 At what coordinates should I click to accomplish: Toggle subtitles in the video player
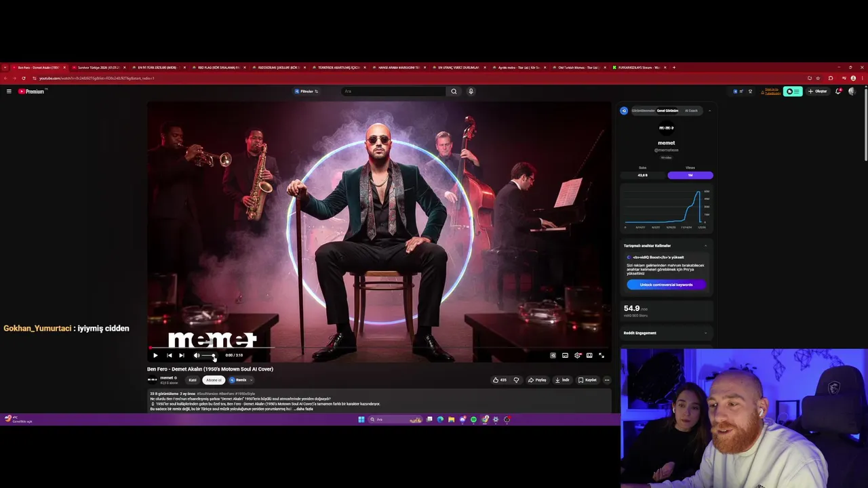(565, 355)
